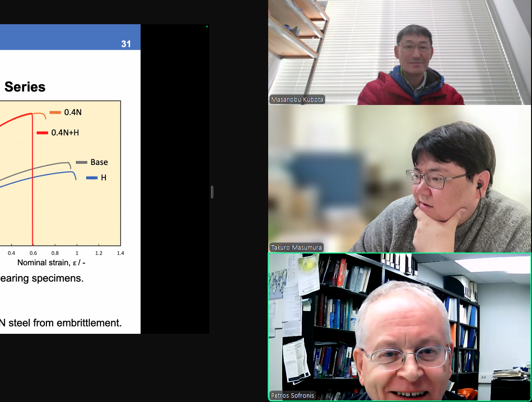Click the 1.4 tick on strain axis
532x402 pixels.
click(x=120, y=253)
